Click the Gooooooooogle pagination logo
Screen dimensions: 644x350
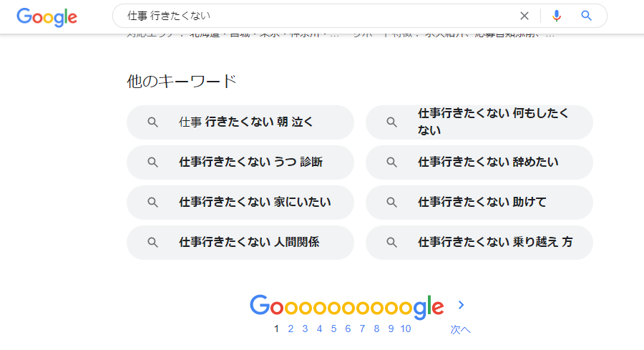click(x=346, y=307)
